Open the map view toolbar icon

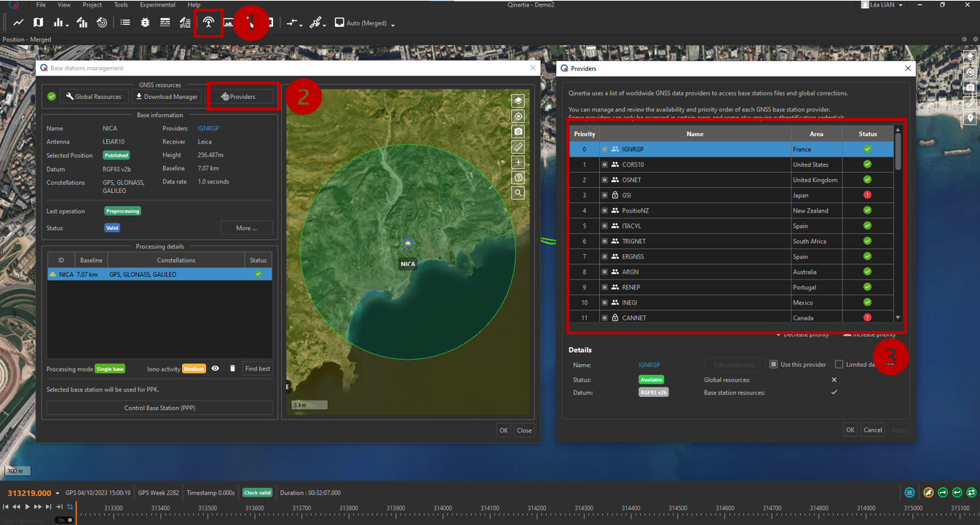[x=39, y=23]
